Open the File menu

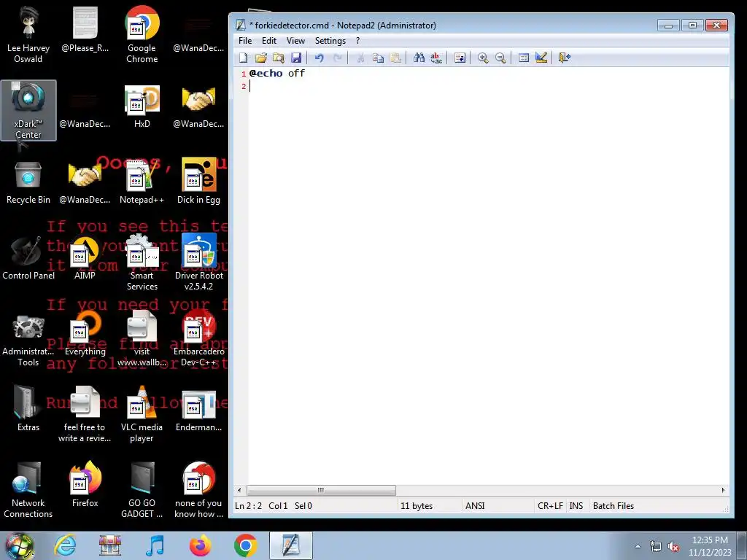coord(245,41)
